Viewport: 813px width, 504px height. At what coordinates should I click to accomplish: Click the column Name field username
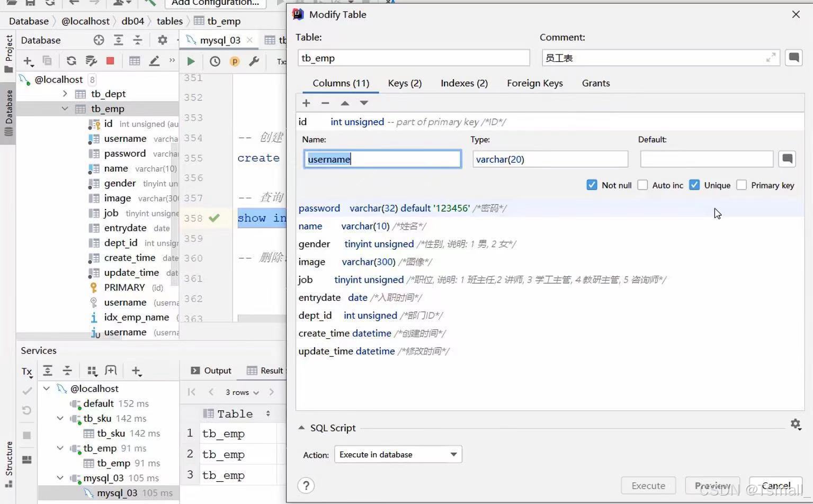point(382,159)
